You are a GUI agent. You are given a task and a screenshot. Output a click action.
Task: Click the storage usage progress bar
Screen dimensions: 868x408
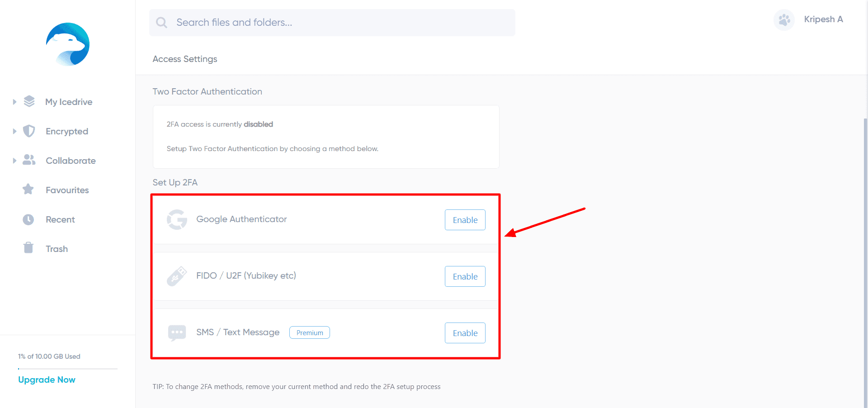point(68,369)
